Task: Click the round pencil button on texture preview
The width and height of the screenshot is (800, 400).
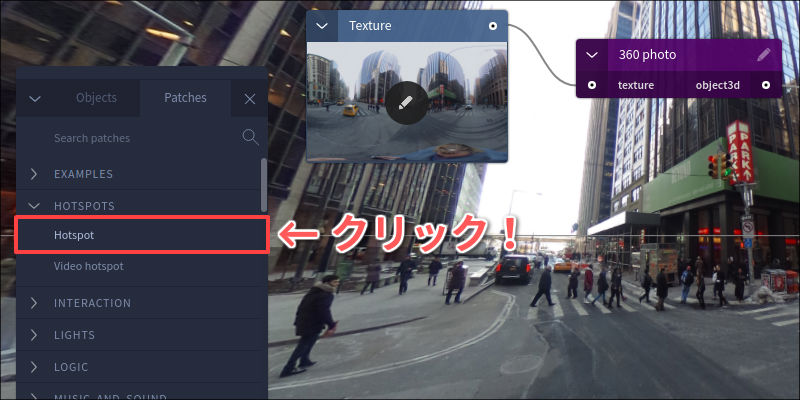Action: pyautogui.click(x=406, y=103)
